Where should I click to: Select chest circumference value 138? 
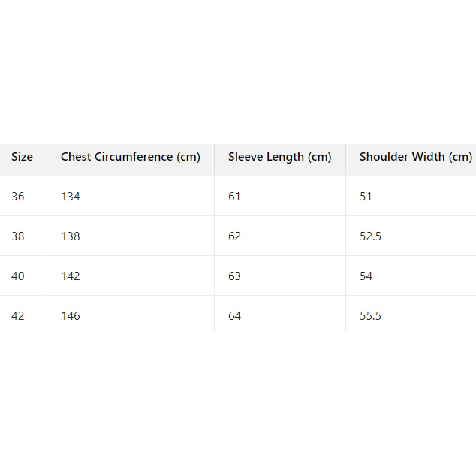(71, 236)
